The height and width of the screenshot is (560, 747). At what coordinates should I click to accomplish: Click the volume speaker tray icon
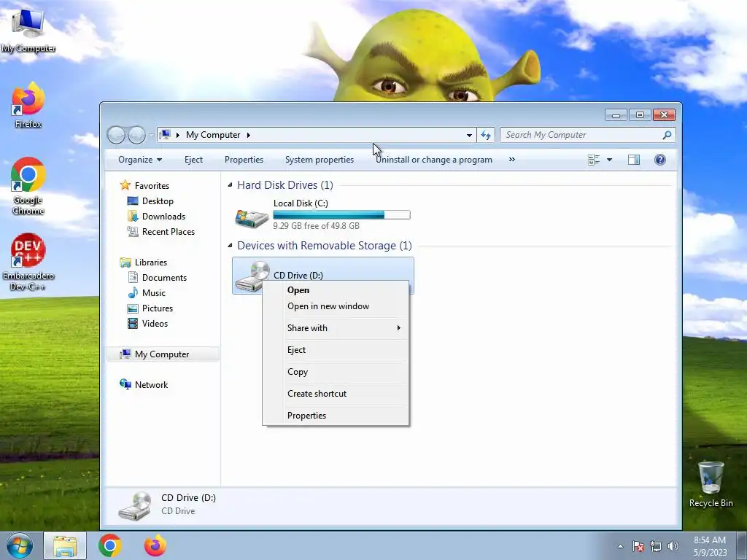tap(673, 546)
